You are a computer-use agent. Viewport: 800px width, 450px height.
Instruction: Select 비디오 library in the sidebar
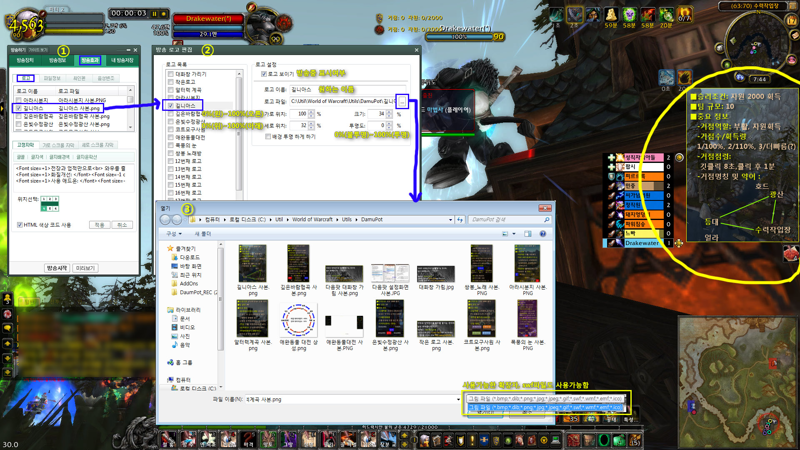tap(183, 327)
